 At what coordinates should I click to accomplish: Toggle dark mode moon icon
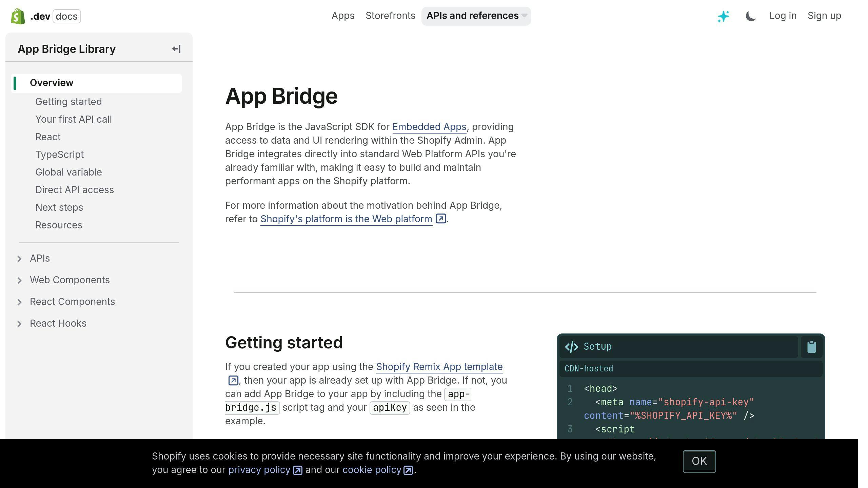click(751, 16)
